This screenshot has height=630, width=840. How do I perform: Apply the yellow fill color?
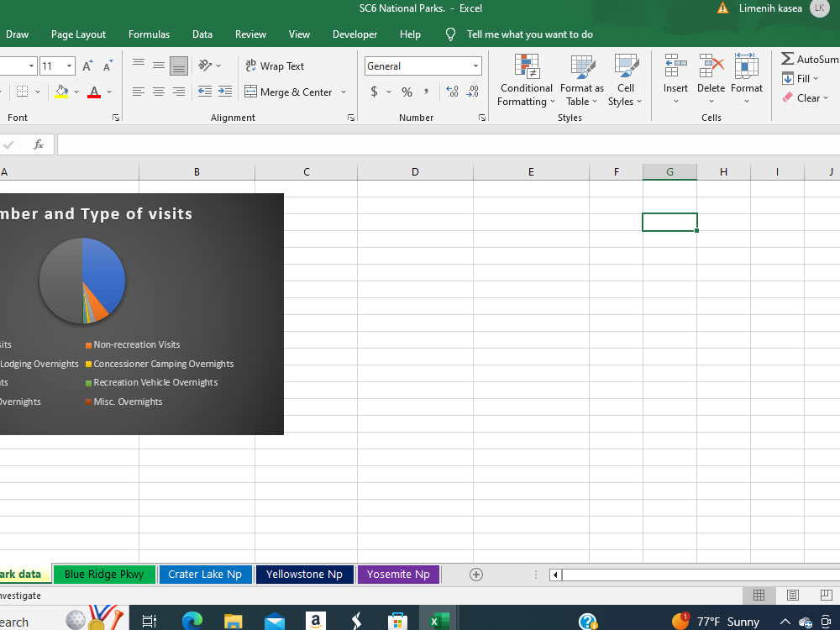pyautogui.click(x=61, y=92)
